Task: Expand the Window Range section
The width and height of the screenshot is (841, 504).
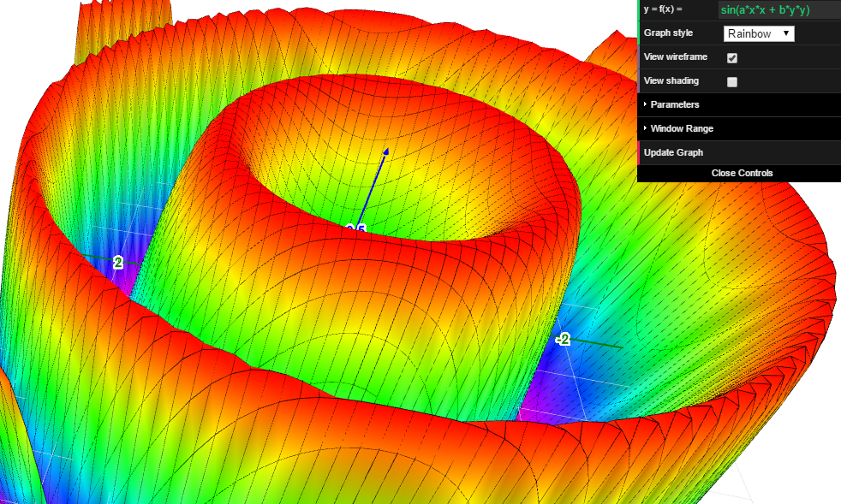Action: [682, 128]
